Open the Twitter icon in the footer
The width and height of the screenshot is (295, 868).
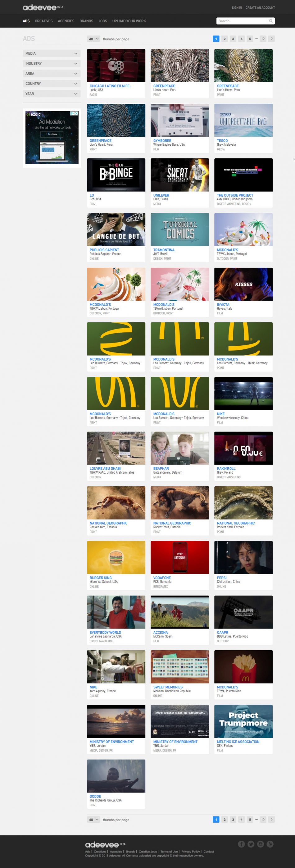251,844
